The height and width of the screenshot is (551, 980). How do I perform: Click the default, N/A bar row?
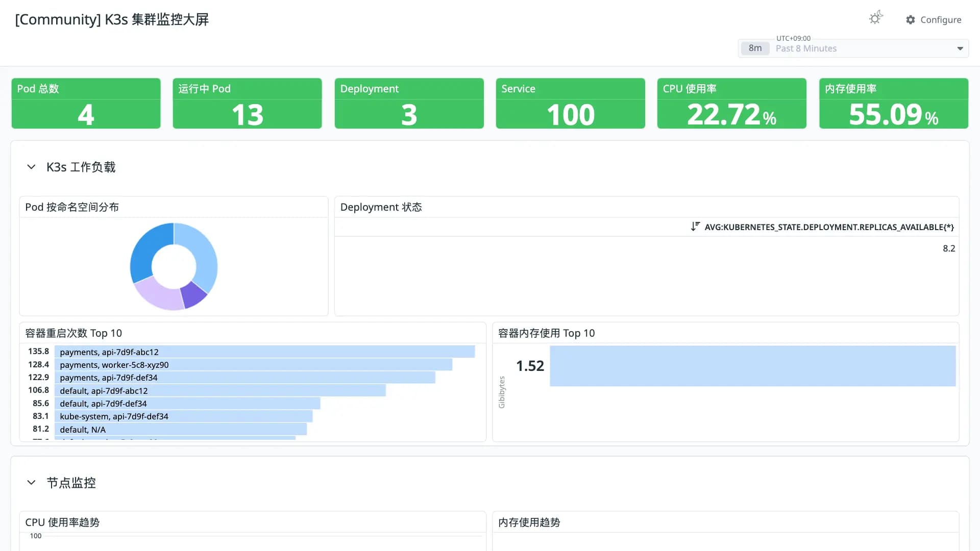tap(181, 430)
